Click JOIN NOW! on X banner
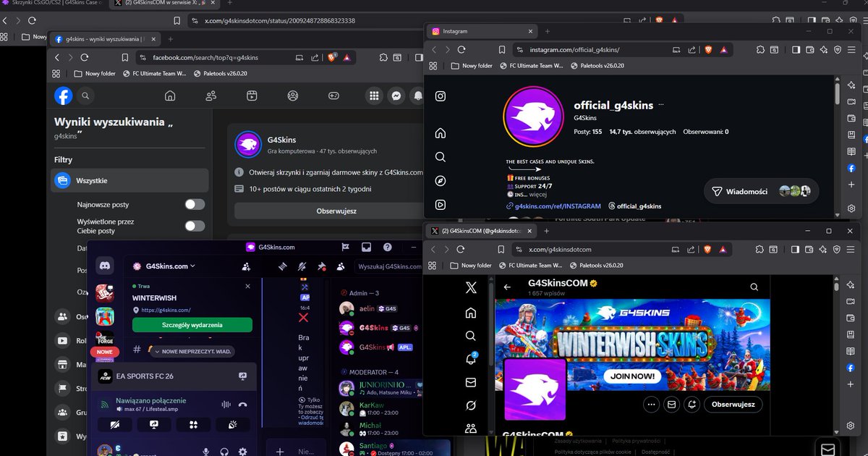 click(x=634, y=376)
